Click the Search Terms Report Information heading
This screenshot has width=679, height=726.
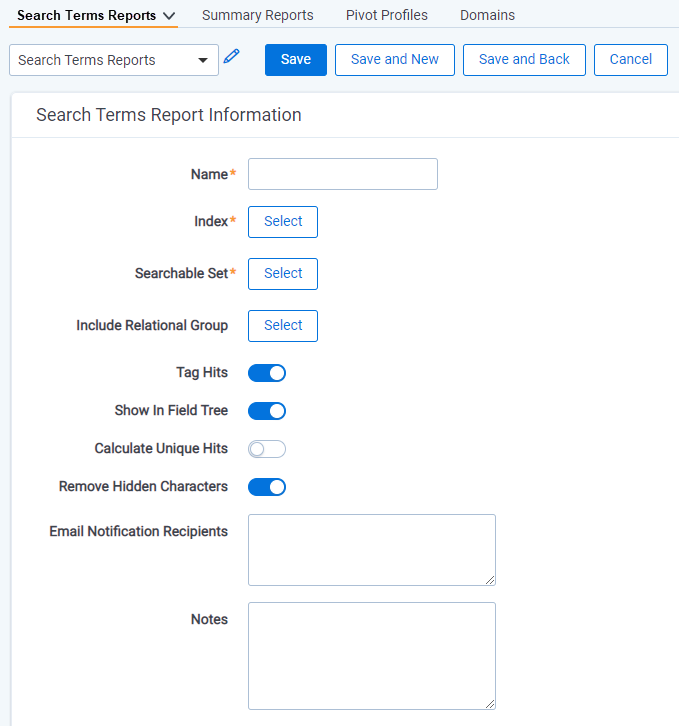169,115
